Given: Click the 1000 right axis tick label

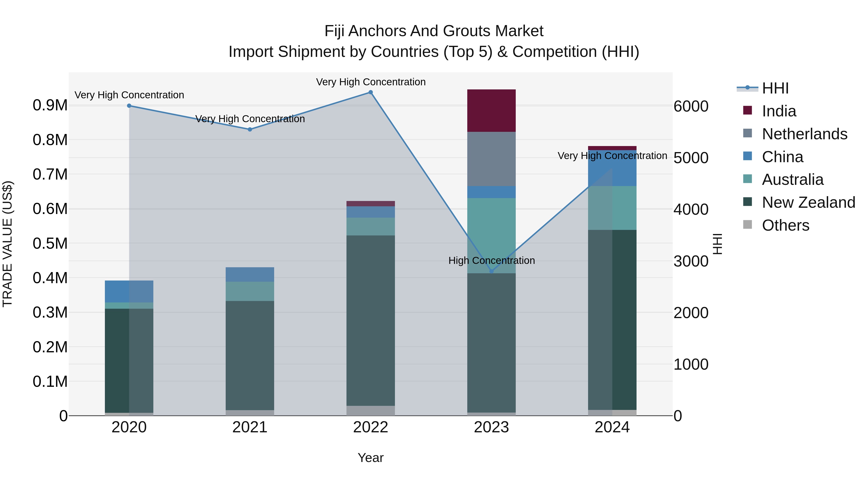Looking at the screenshot, I should (x=691, y=364).
